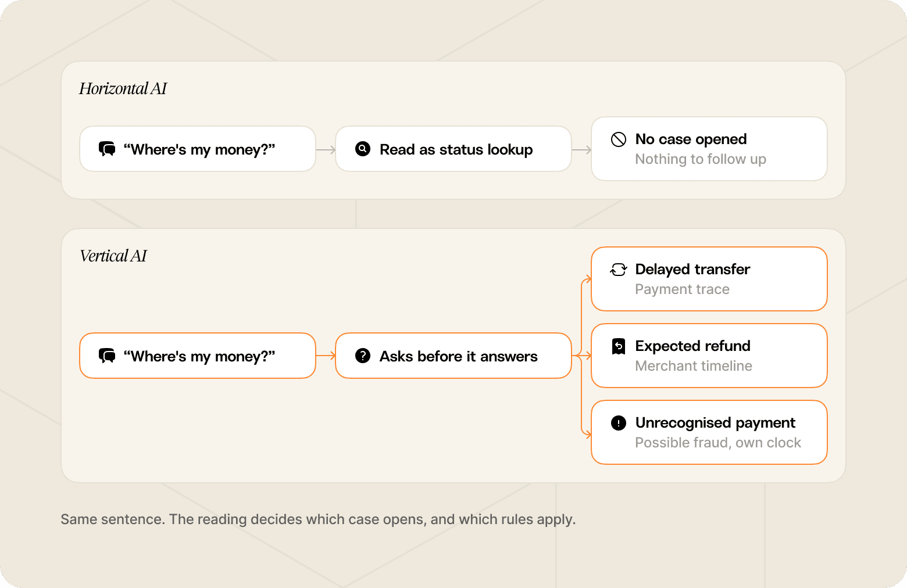This screenshot has height=588, width=907.
Task: Click the Delayed transfer sync arrows icon
Action: 619,270
